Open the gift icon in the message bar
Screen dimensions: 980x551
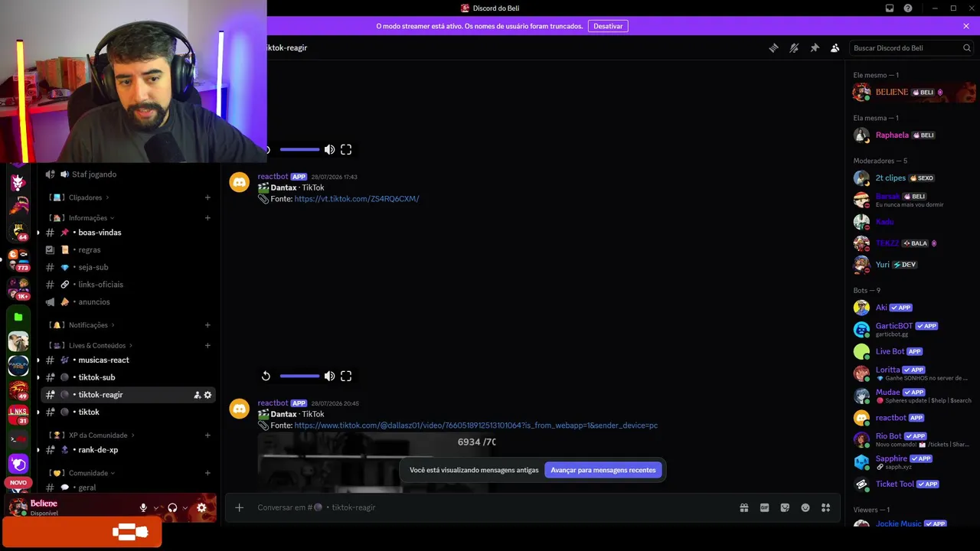tap(743, 507)
